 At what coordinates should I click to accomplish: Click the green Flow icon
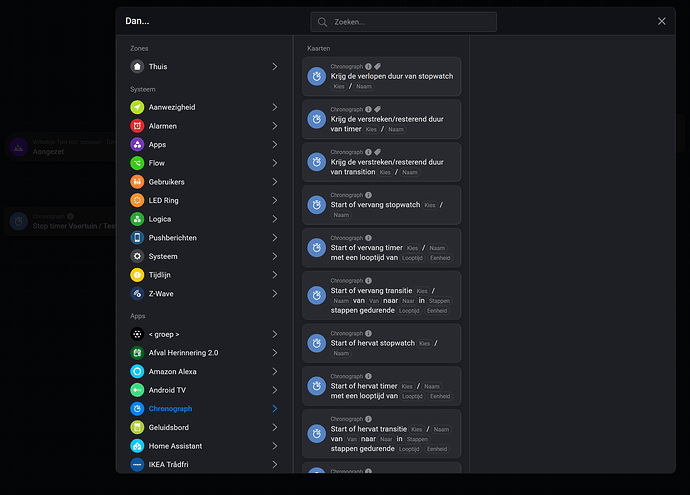point(137,163)
